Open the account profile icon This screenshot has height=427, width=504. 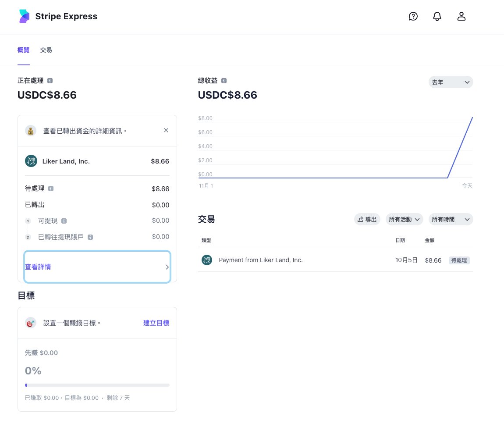[x=461, y=16]
